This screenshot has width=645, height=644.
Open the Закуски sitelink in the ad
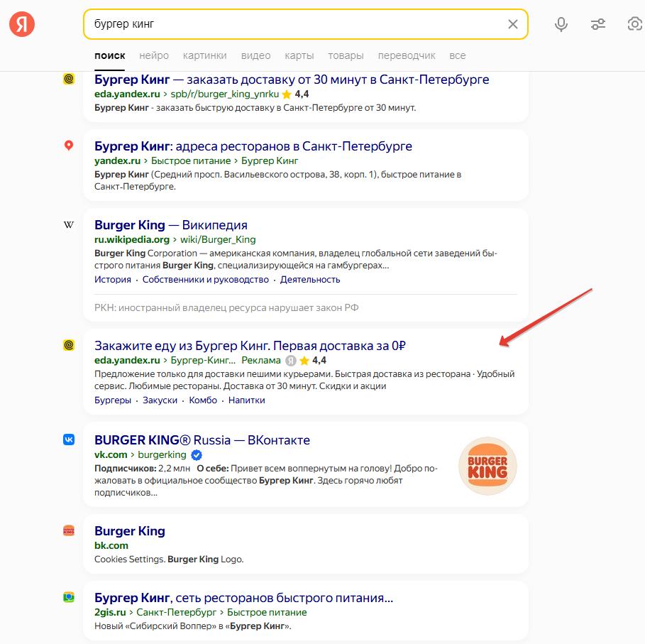point(160,400)
